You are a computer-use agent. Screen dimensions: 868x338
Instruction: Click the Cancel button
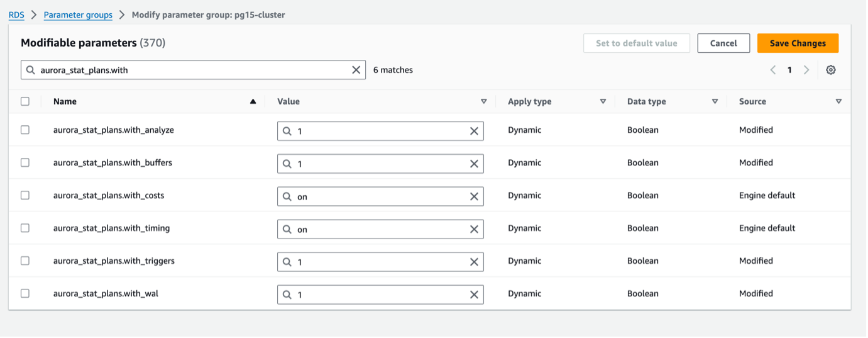point(723,43)
